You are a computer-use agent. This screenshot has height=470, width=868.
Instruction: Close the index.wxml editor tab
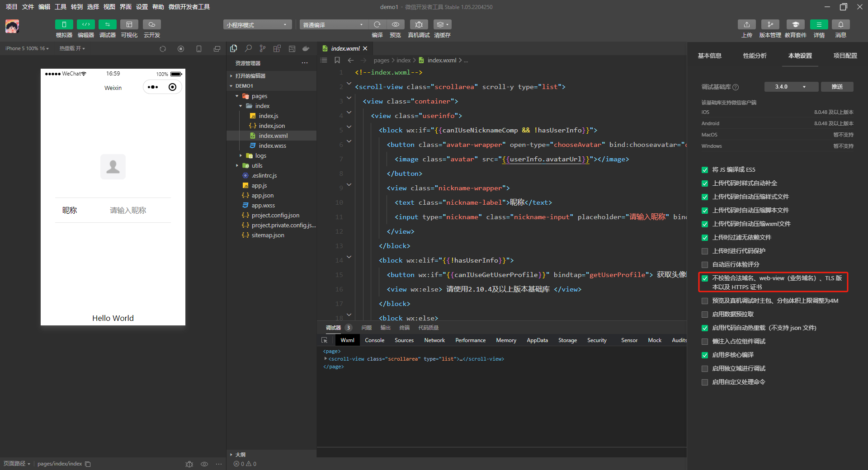pos(365,48)
